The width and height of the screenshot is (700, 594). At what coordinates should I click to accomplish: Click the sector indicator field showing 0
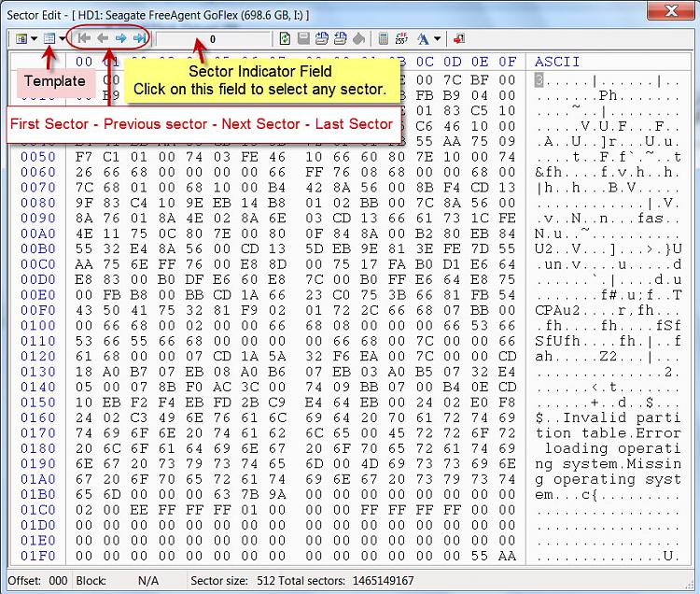(x=213, y=39)
